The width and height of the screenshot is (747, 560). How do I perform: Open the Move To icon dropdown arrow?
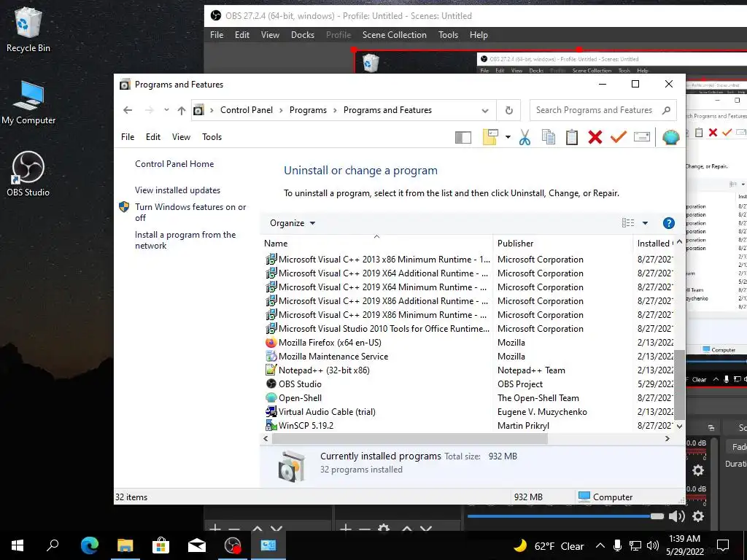508,137
